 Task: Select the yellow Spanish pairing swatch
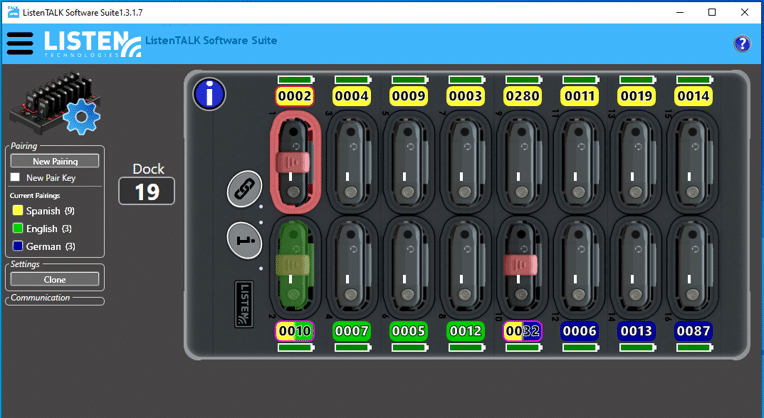tap(17, 211)
